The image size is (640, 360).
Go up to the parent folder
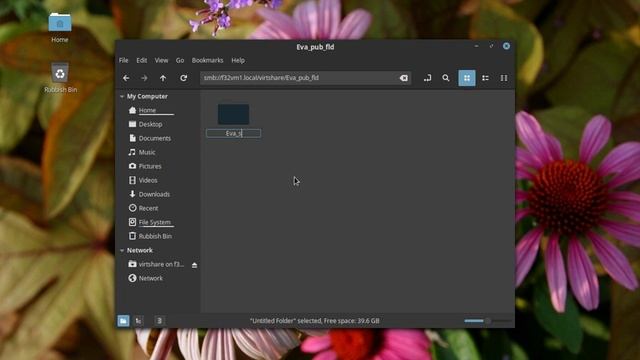pos(163,78)
